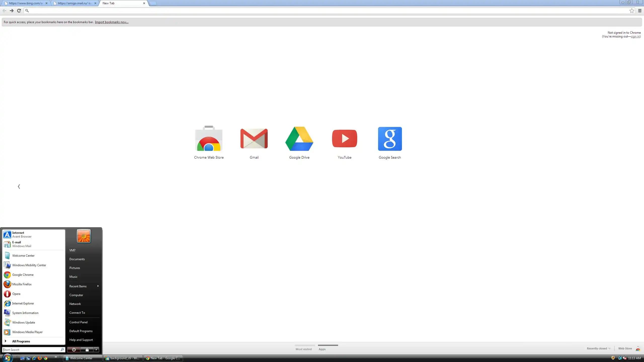This screenshot has height=362, width=644.
Task: Open the Chrome Web Store app icon
Action: [x=209, y=139]
